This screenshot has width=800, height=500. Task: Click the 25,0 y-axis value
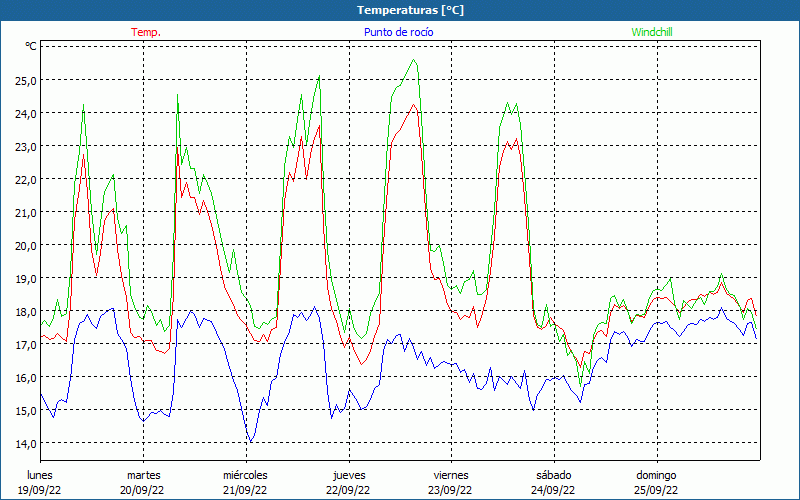[26, 81]
